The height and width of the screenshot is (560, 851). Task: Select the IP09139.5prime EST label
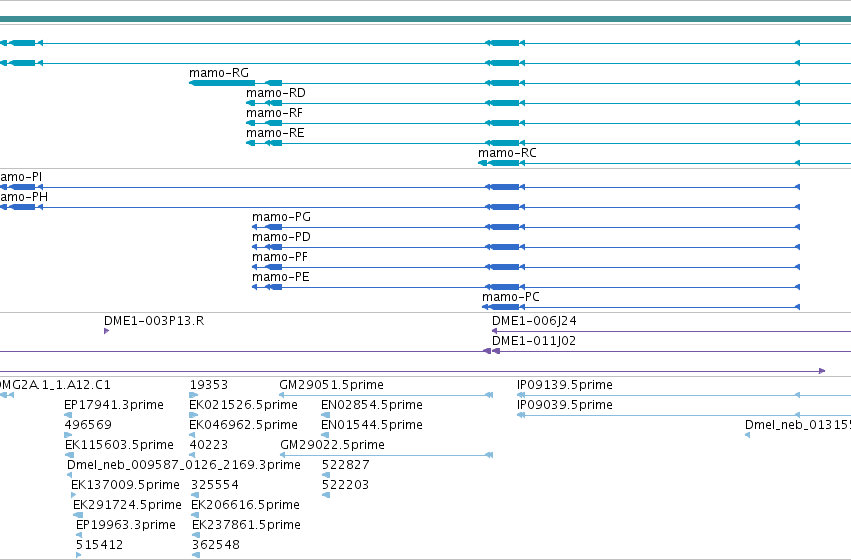pyautogui.click(x=564, y=385)
